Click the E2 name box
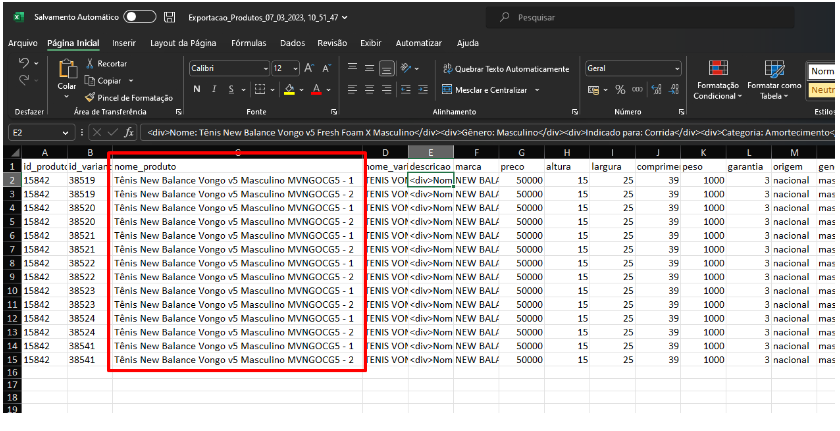This screenshot has height=431, width=840. pyautogui.click(x=41, y=132)
